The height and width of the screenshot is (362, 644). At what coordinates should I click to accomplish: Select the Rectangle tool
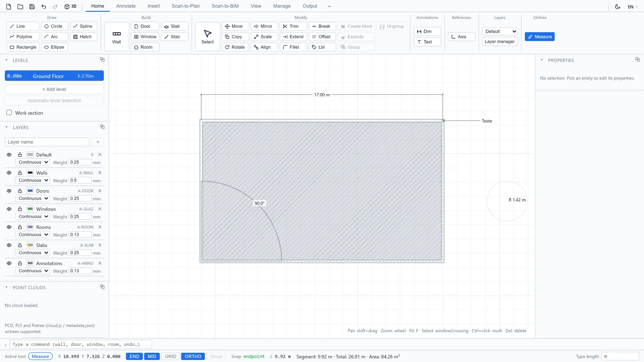click(x=23, y=47)
